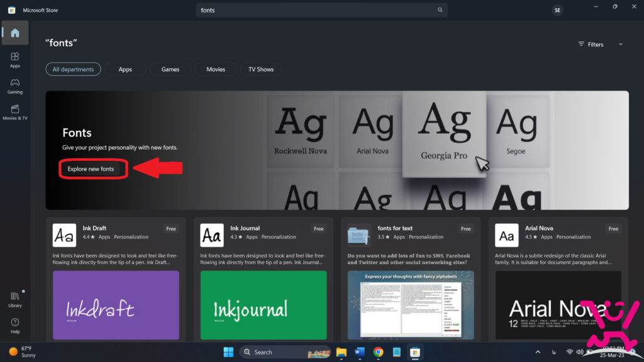Click the Segoe font tile in the banner
Viewport: 644px width, 362px height.
coord(518,131)
